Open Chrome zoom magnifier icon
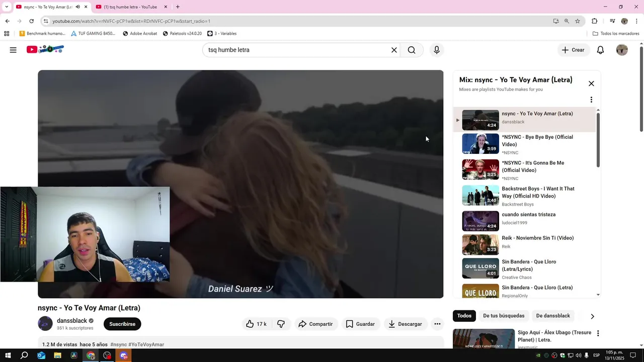 pos(567,21)
